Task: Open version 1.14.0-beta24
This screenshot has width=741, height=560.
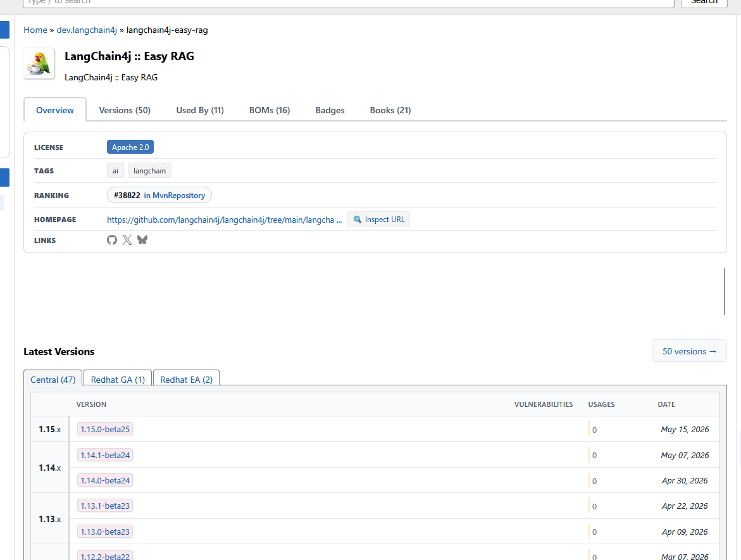Action: (105, 481)
